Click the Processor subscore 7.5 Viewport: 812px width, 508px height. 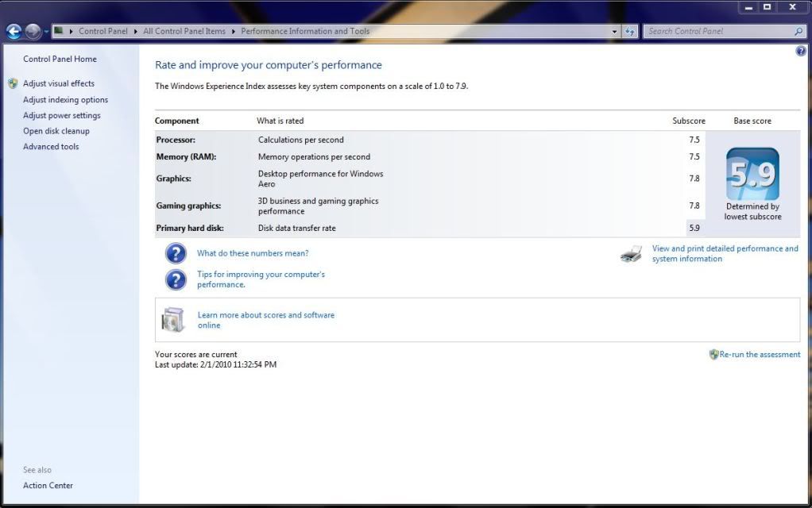tap(694, 140)
